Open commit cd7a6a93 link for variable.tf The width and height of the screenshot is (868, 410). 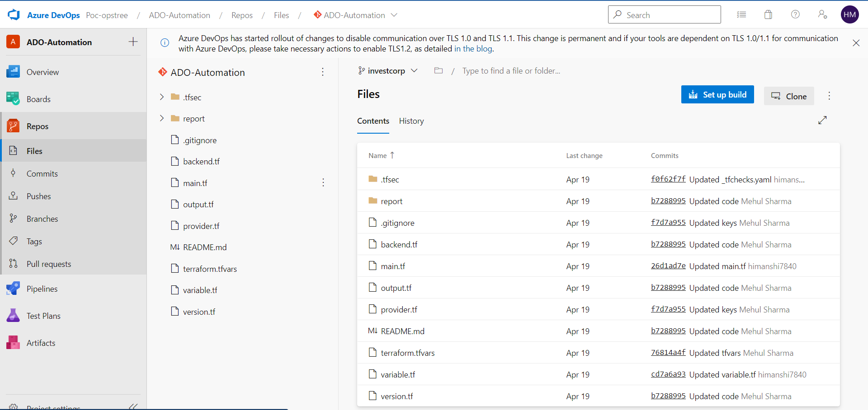click(x=668, y=374)
